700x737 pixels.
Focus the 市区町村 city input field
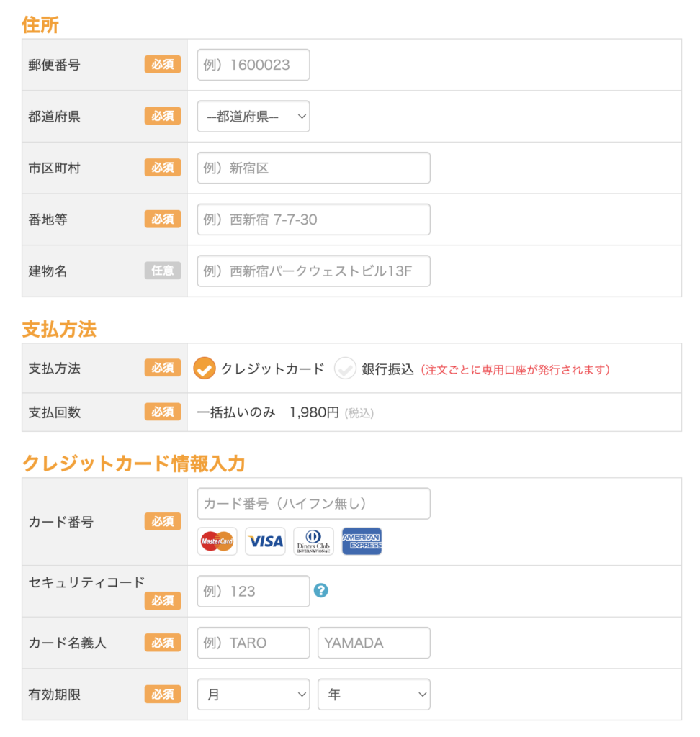pos(313,168)
